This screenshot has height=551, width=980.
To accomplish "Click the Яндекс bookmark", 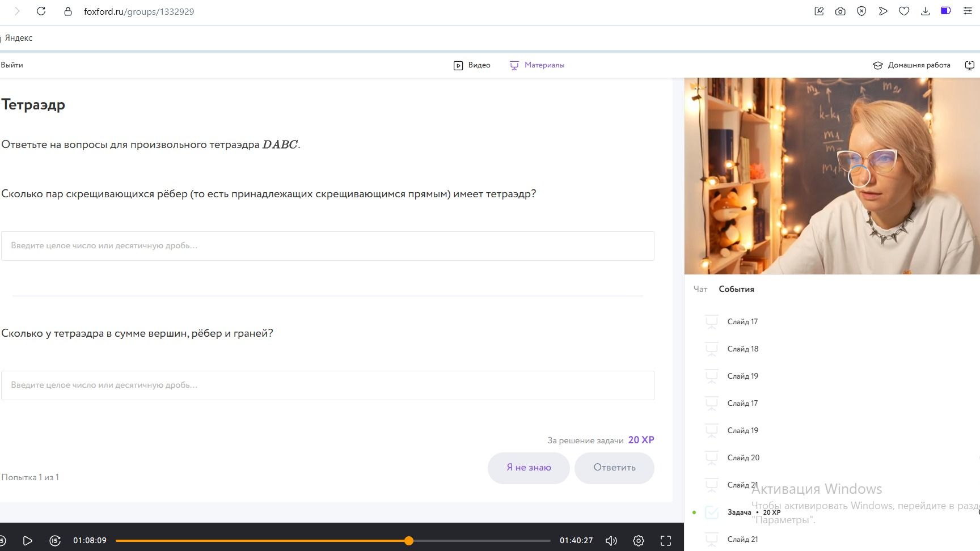I will pos(19,38).
